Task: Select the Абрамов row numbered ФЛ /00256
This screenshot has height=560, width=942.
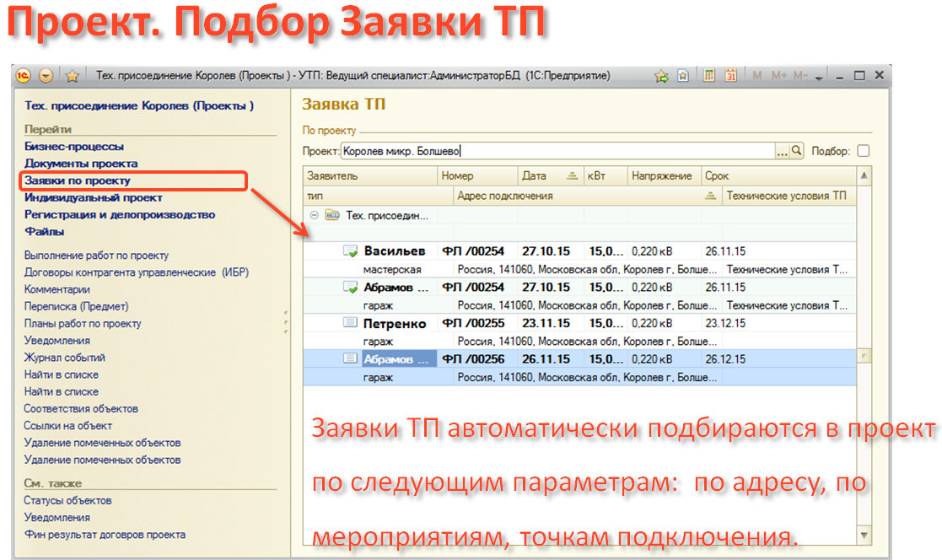Action: click(x=481, y=358)
